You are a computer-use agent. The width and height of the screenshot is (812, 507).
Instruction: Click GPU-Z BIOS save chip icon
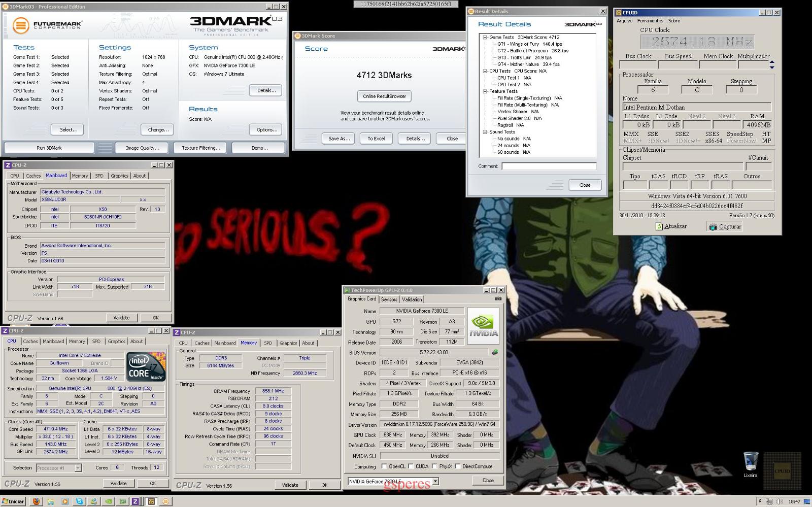pos(495,352)
